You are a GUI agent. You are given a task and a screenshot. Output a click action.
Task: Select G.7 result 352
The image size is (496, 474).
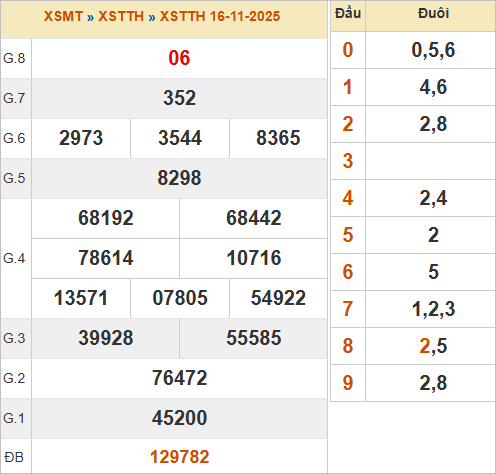click(x=179, y=98)
